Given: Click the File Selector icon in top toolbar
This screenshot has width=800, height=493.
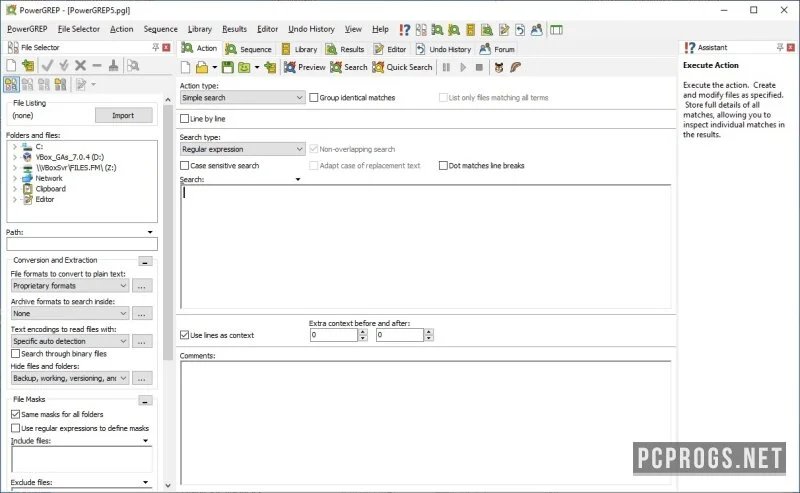Looking at the screenshot, I should coord(421,30).
